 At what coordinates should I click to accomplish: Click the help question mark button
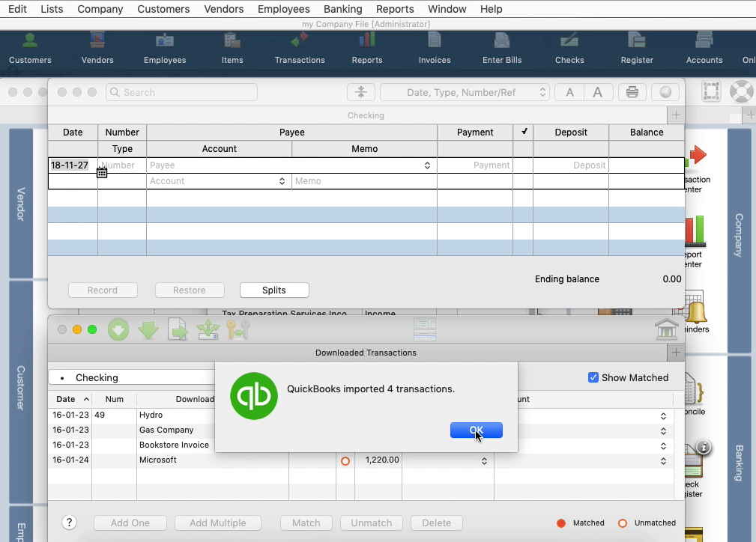(70, 523)
